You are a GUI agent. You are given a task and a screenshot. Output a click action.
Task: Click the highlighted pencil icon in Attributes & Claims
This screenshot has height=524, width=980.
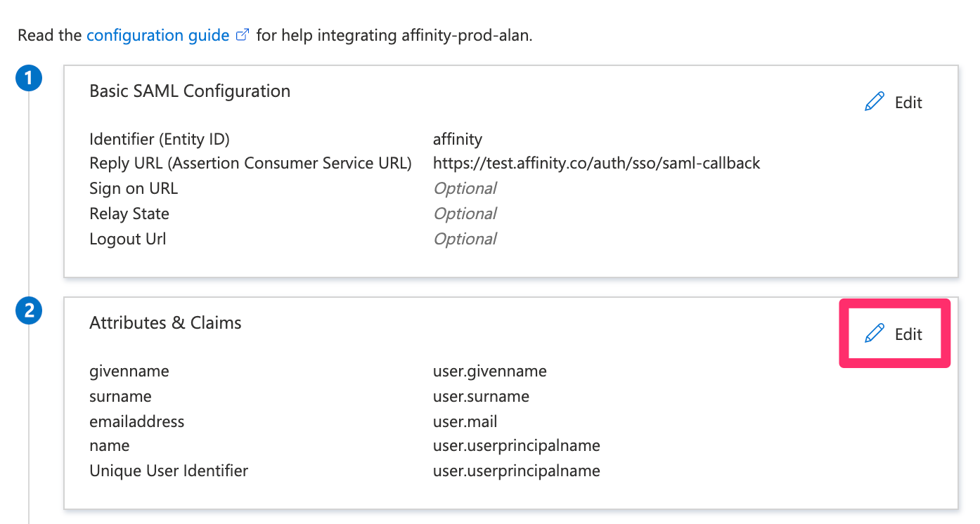(x=874, y=334)
